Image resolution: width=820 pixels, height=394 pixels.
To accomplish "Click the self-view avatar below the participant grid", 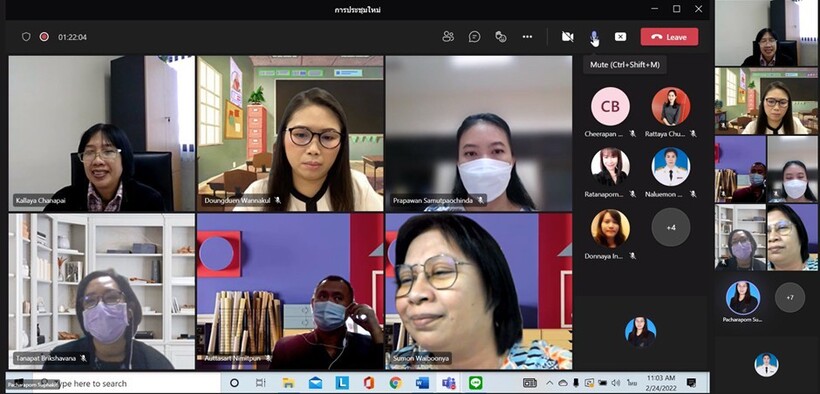I will (x=641, y=332).
